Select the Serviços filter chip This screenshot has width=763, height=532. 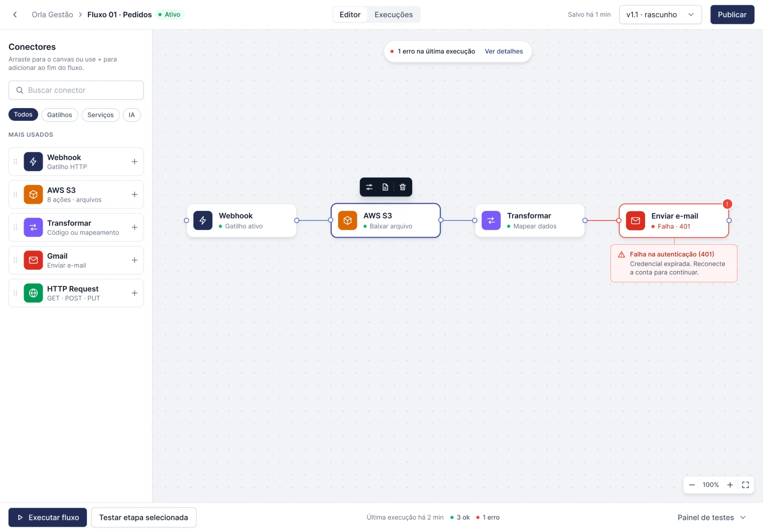click(x=101, y=115)
